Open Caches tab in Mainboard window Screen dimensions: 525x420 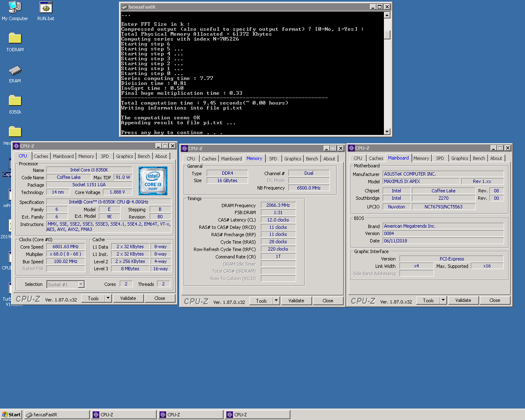[376, 158]
